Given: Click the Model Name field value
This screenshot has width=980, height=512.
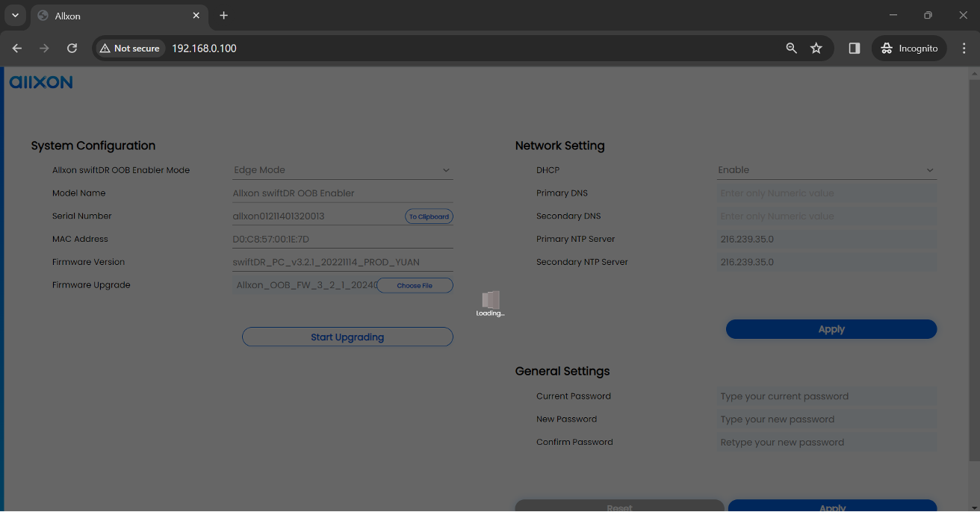Looking at the screenshot, I should coord(294,193).
